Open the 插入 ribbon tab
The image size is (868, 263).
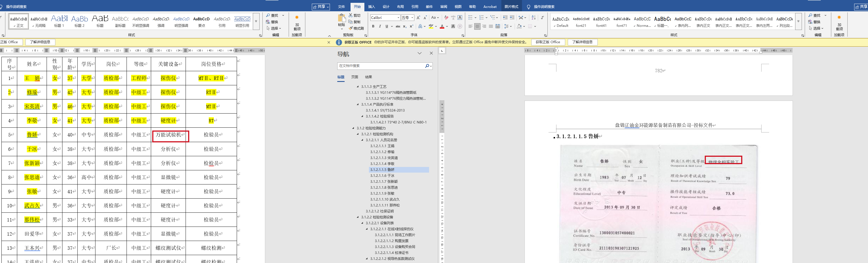coord(371,7)
